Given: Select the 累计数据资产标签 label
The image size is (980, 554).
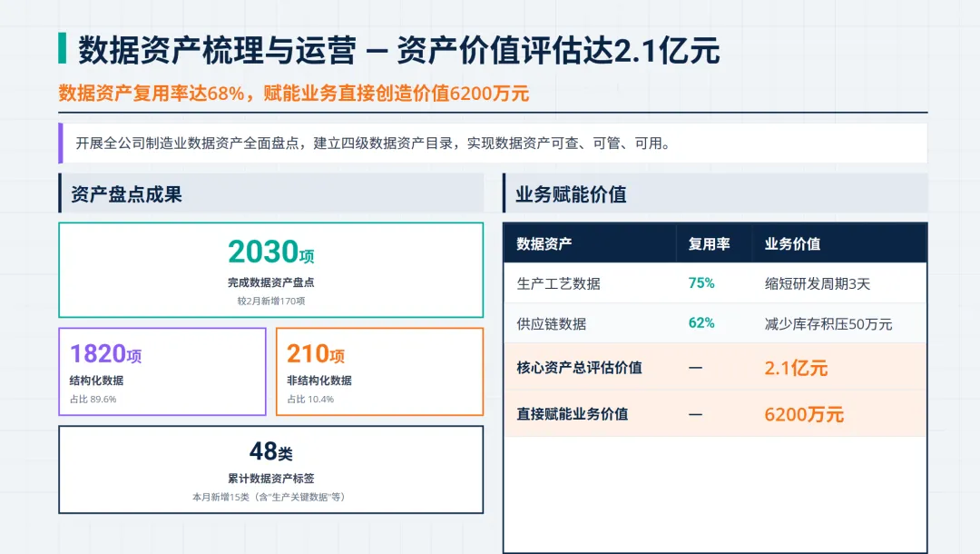Looking at the screenshot, I should pos(270,479).
